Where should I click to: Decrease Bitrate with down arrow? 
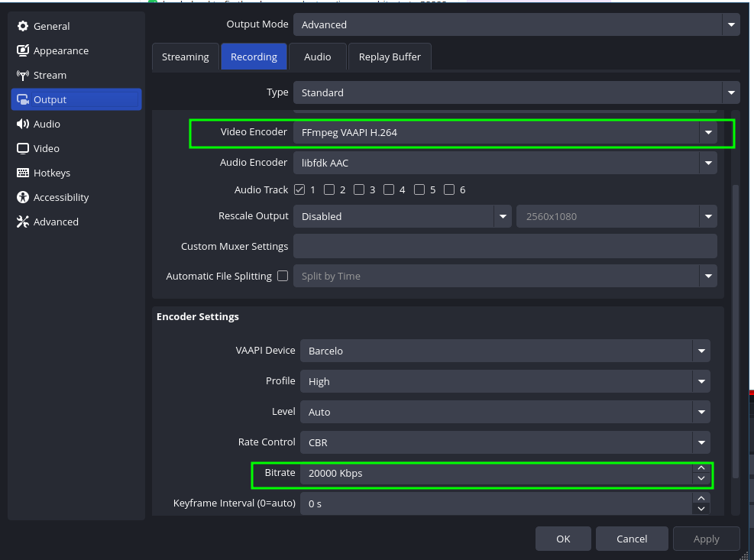701,478
